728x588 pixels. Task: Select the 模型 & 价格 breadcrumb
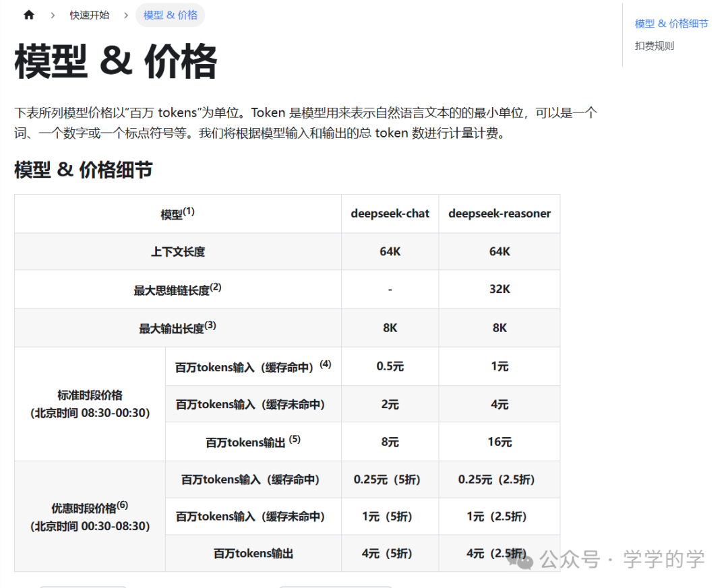point(171,15)
